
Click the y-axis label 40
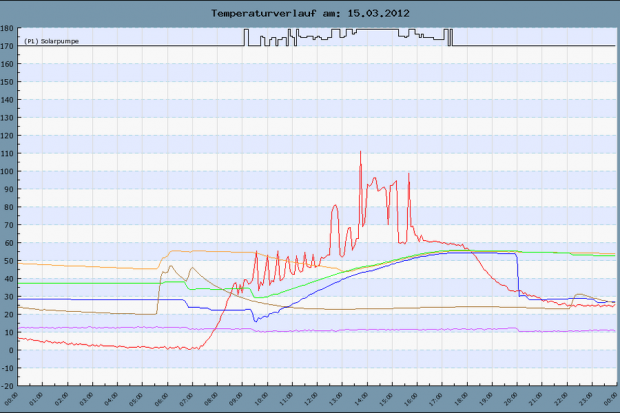click(x=9, y=279)
